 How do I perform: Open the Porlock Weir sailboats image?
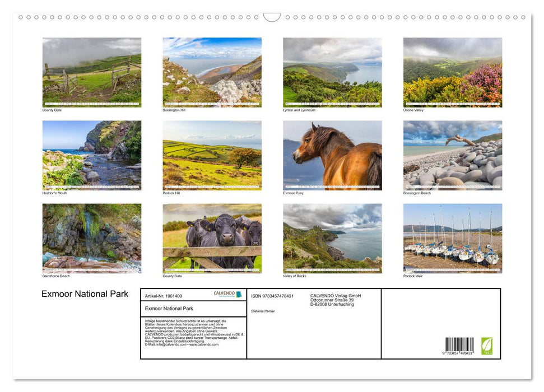pyautogui.click(x=452, y=238)
